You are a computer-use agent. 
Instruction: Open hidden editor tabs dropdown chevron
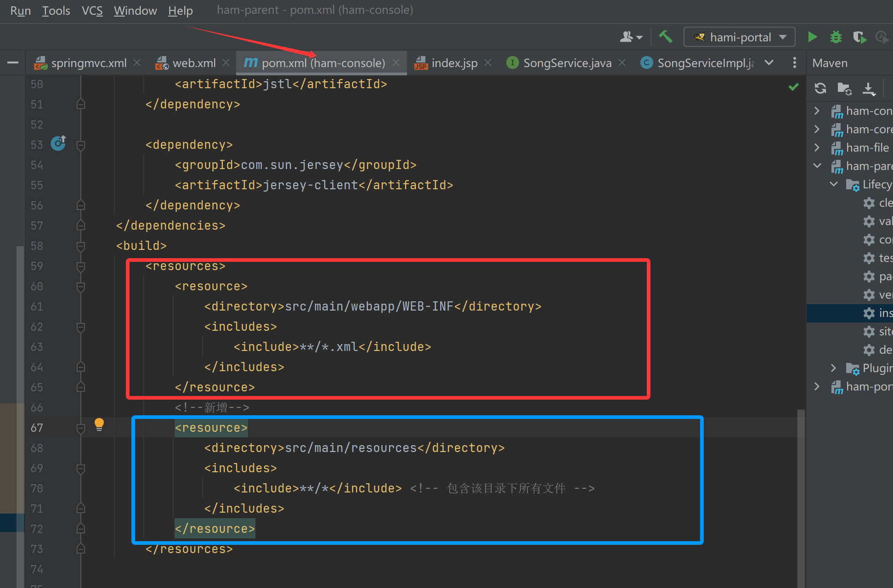click(769, 62)
